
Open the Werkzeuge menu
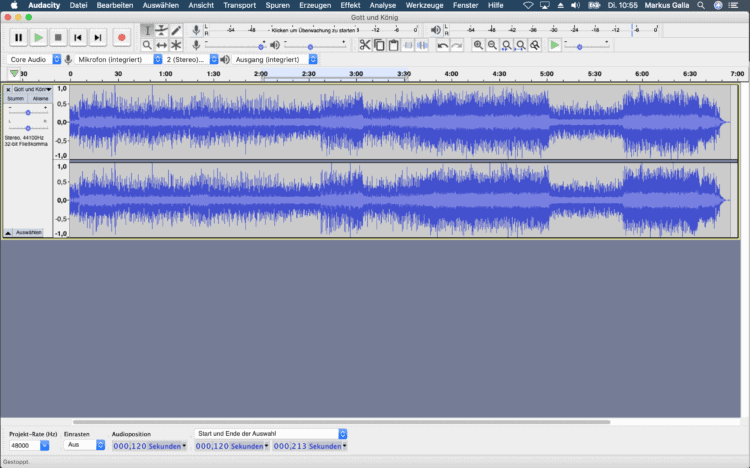click(424, 5)
